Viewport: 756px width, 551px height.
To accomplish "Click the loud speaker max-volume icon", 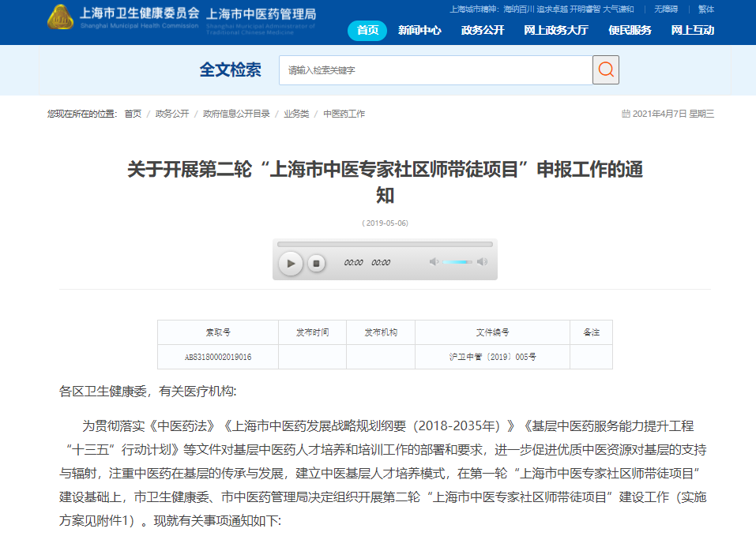I will coord(482,262).
